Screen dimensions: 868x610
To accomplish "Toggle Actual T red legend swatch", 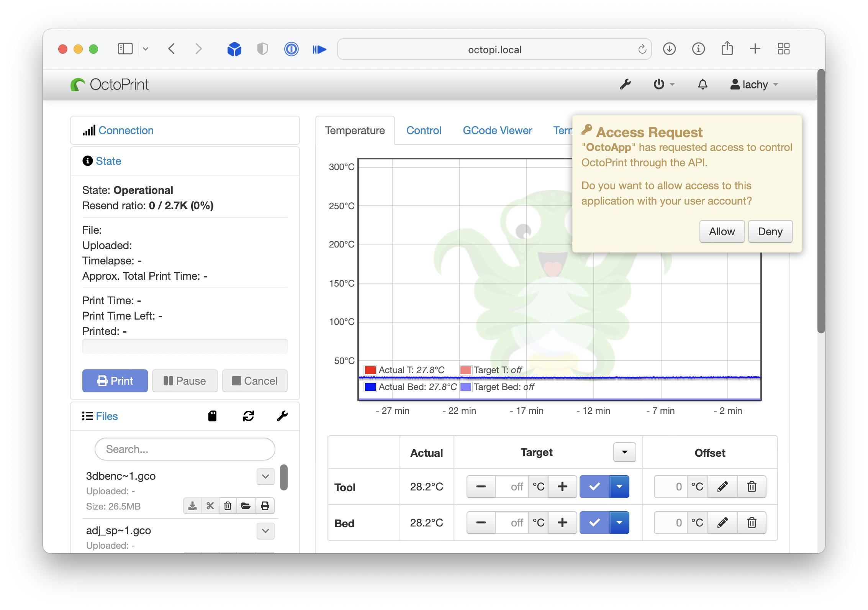I will coord(370,370).
